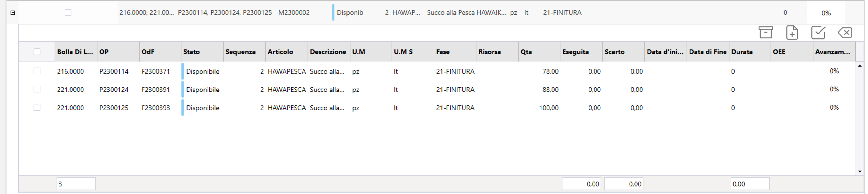Click the backspace delete icon

(845, 32)
